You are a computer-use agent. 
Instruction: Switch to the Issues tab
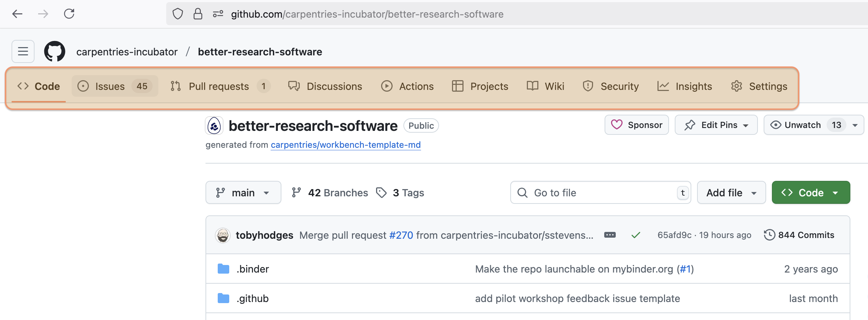pos(115,86)
